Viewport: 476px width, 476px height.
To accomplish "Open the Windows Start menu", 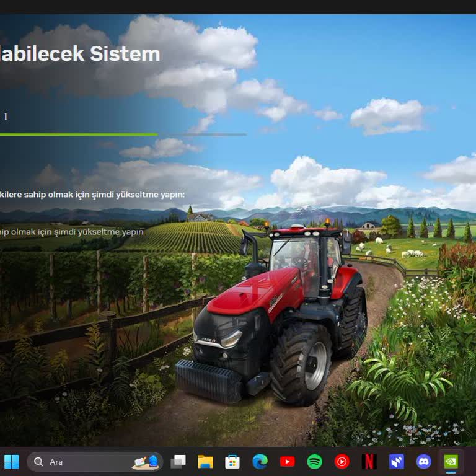I will [x=12, y=462].
